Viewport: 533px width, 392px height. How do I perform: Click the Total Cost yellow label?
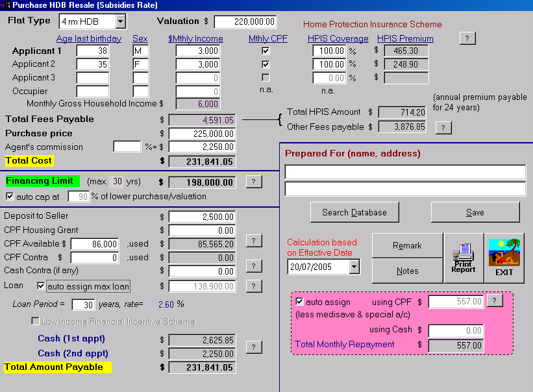pos(29,161)
